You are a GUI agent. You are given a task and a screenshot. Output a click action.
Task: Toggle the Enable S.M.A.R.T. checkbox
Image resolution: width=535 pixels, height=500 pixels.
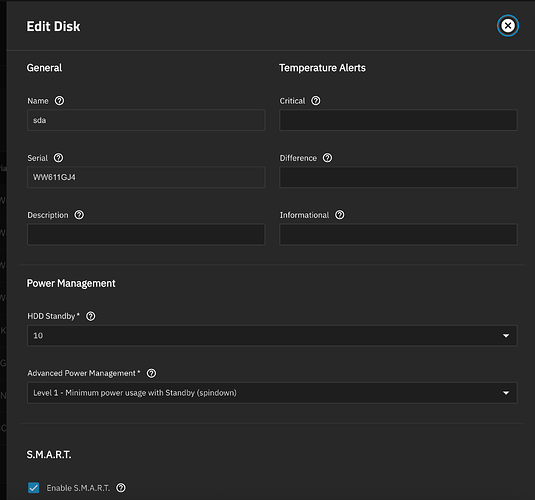(x=33, y=488)
